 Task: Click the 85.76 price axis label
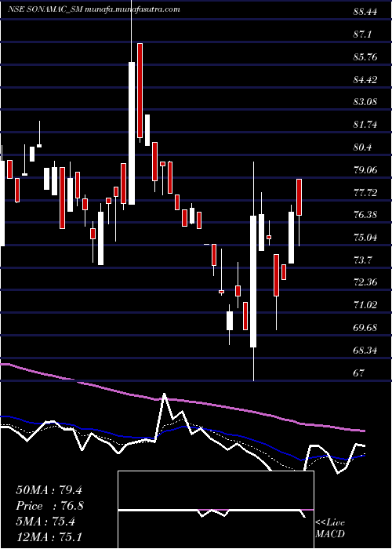(365, 56)
